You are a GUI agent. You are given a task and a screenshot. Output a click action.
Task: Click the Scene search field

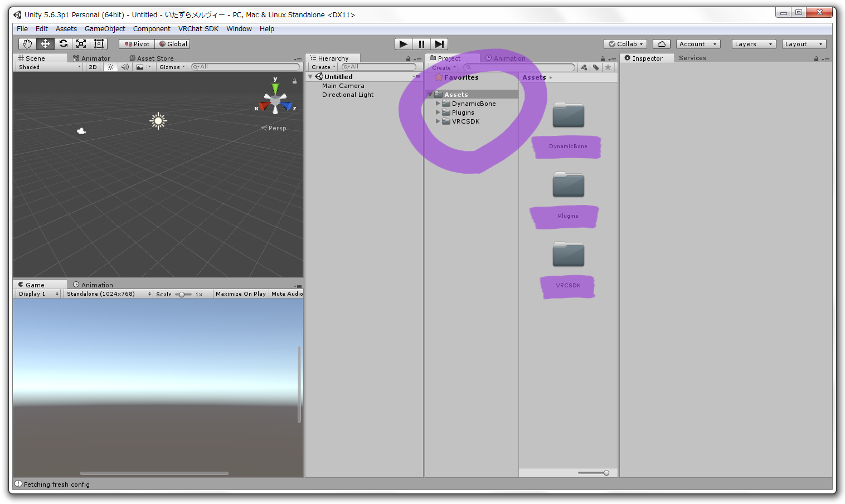point(245,67)
